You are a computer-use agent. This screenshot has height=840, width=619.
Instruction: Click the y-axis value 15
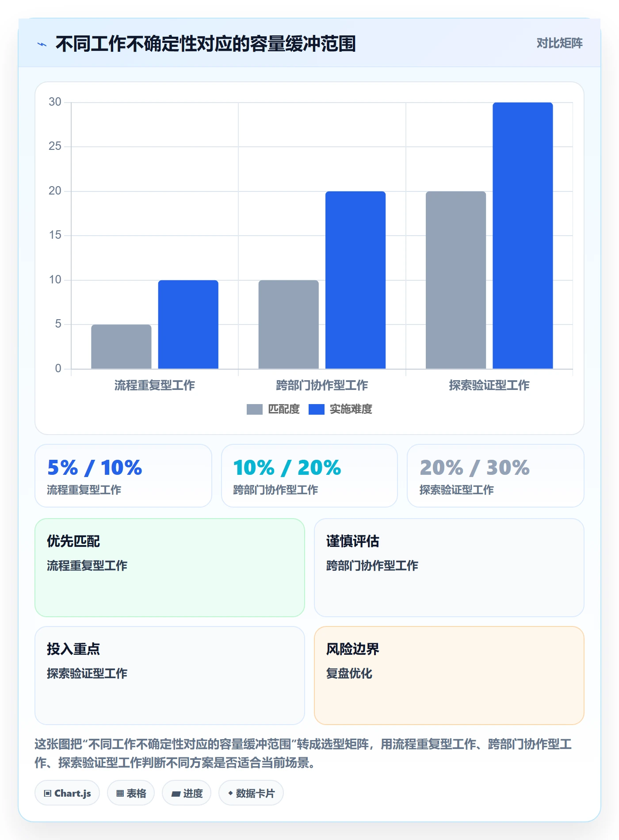click(55, 235)
